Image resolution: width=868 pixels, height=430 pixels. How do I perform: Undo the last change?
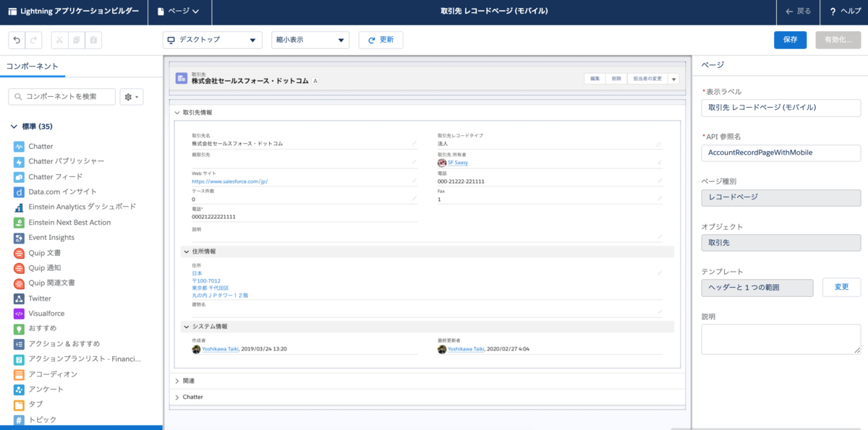click(17, 40)
